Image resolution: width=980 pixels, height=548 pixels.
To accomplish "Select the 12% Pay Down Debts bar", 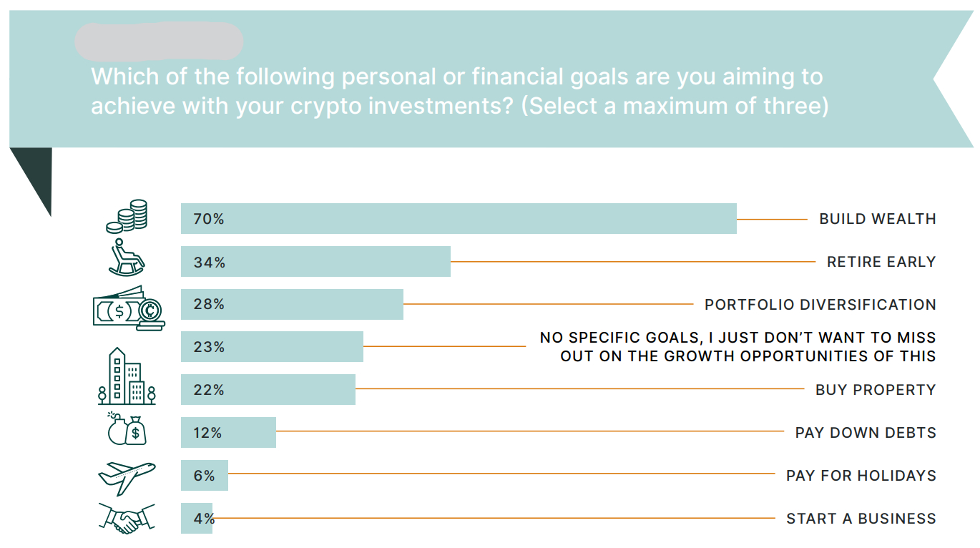I will (x=228, y=433).
